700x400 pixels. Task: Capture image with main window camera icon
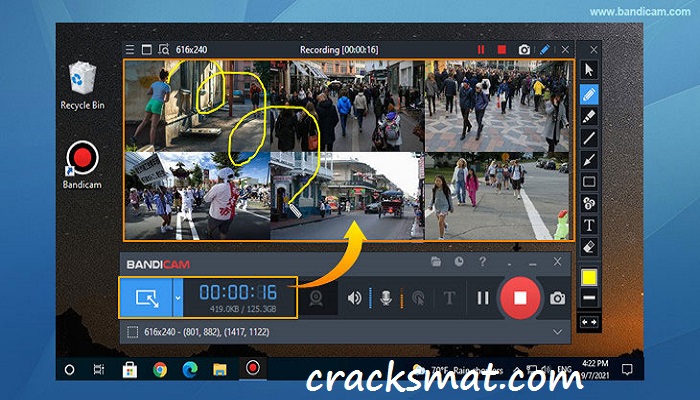pos(557,298)
